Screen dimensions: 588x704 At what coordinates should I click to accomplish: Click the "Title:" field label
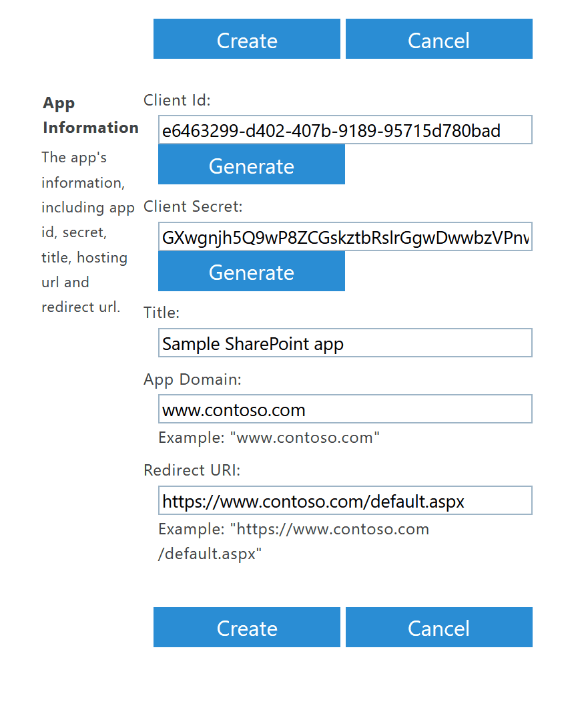pyautogui.click(x=162, y=312)
